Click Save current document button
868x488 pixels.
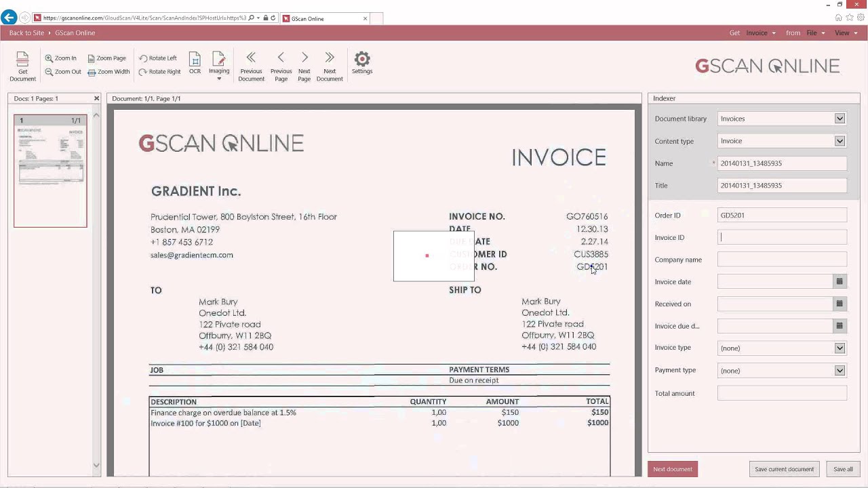(784, 469)
